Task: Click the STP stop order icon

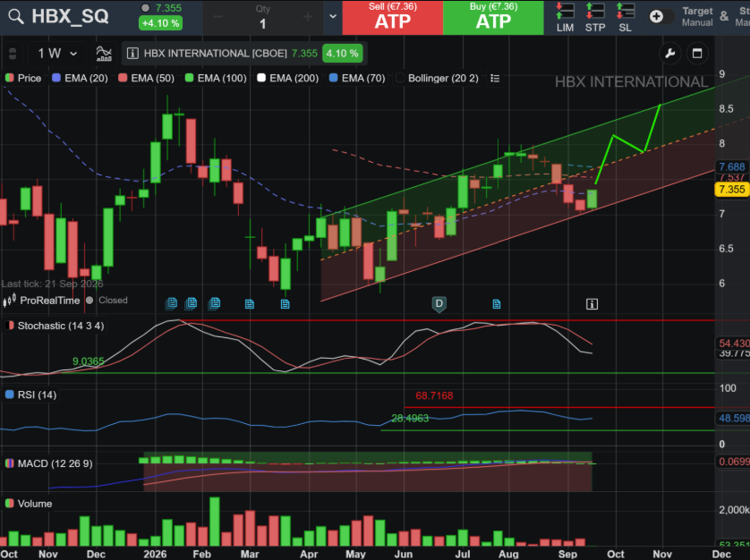Action: click(x=595, y=18)
